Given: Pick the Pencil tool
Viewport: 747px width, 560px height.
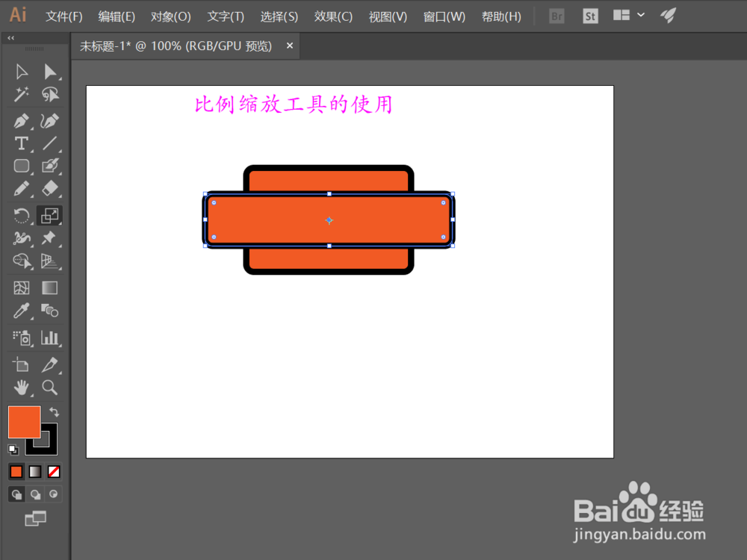Looking at the screenshot, I should click(22, 189).
